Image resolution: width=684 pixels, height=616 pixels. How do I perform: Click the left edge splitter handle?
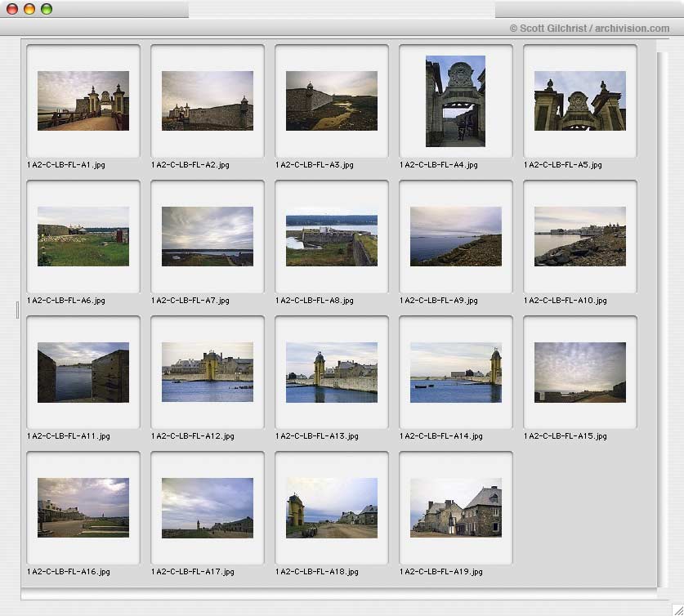click(17, 310)
